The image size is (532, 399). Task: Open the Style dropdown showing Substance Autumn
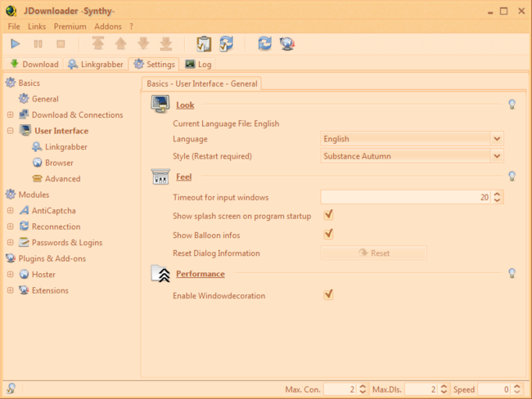point(412,156)
